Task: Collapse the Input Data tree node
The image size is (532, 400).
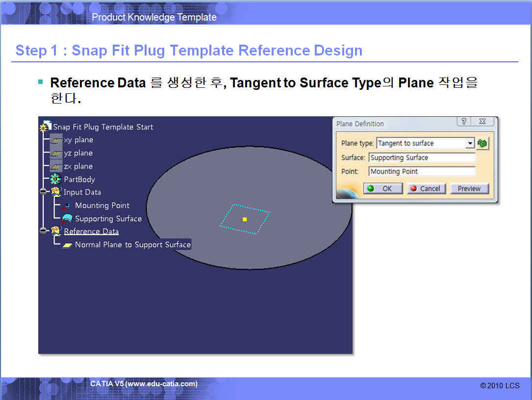Action: click(44, 192)
